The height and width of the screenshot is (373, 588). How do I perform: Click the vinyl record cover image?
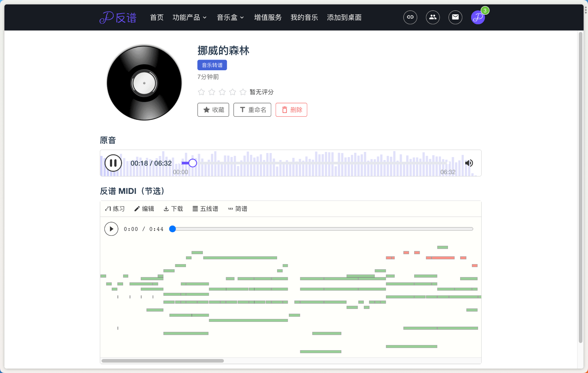144,83
